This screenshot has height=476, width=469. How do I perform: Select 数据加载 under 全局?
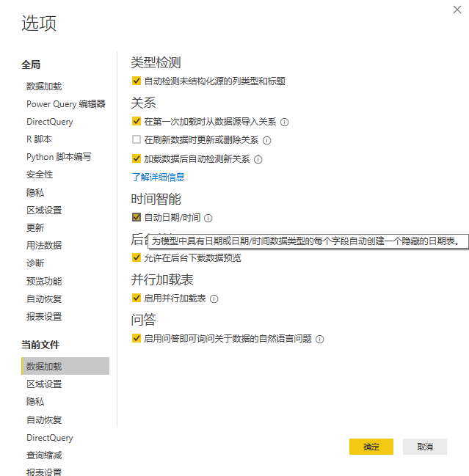(x=44, y=87)
